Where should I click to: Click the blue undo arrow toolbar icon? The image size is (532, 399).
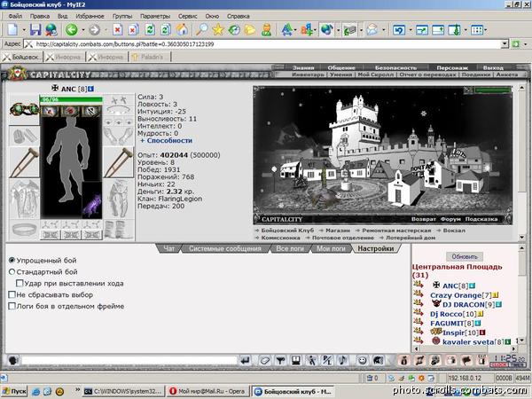pos(399,30)
